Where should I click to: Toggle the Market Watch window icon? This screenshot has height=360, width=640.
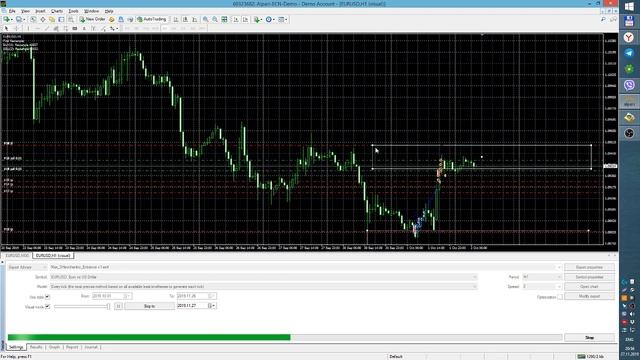(33, 19)
